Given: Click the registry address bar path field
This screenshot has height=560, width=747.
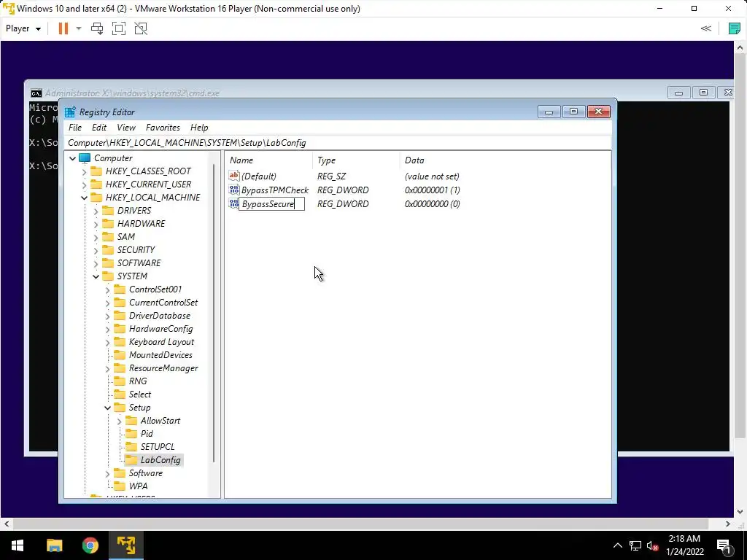Looking at the screenshot, I should point(337,143).
